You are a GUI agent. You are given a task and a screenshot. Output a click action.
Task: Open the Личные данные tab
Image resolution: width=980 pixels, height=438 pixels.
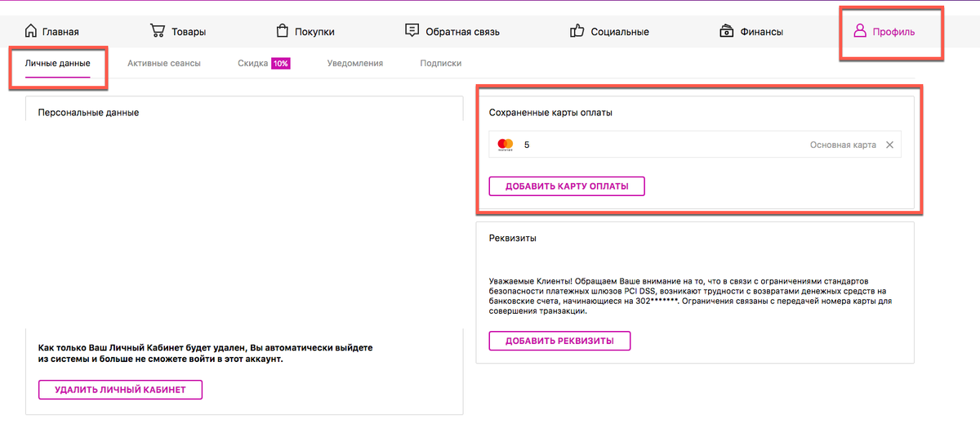[57, 63]
